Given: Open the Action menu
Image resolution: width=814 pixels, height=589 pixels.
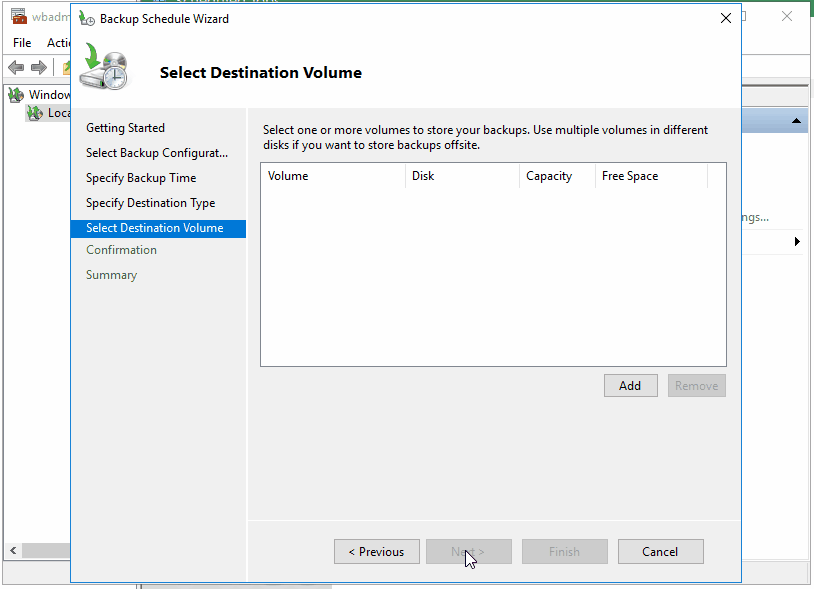Looking at the screenshot, I should [59, 43].
